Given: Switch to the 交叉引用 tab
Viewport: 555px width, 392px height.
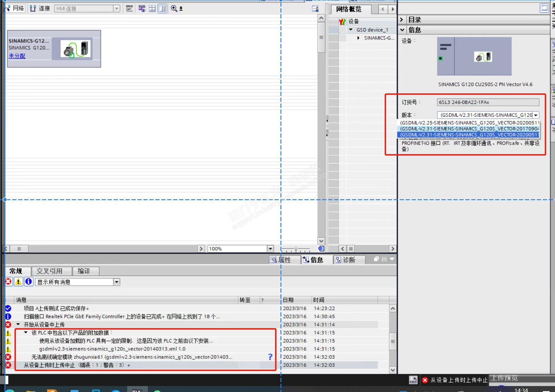Looking at the screenshot, I should 49,271.
